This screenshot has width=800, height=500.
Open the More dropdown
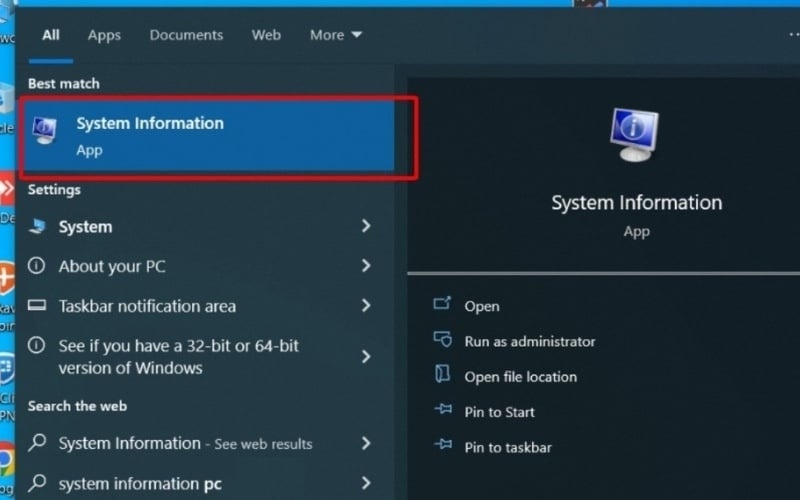(336, 35)
